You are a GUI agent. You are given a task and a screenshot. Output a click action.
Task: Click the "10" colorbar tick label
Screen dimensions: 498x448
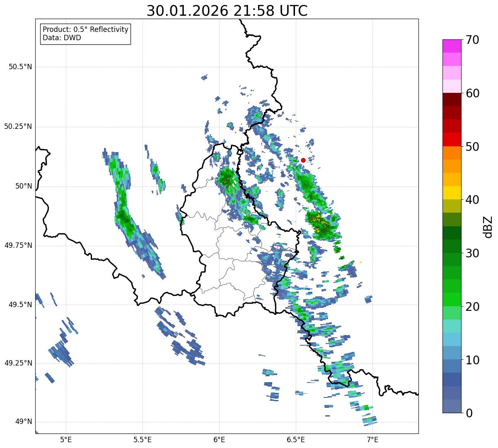(x=472, y=360)
